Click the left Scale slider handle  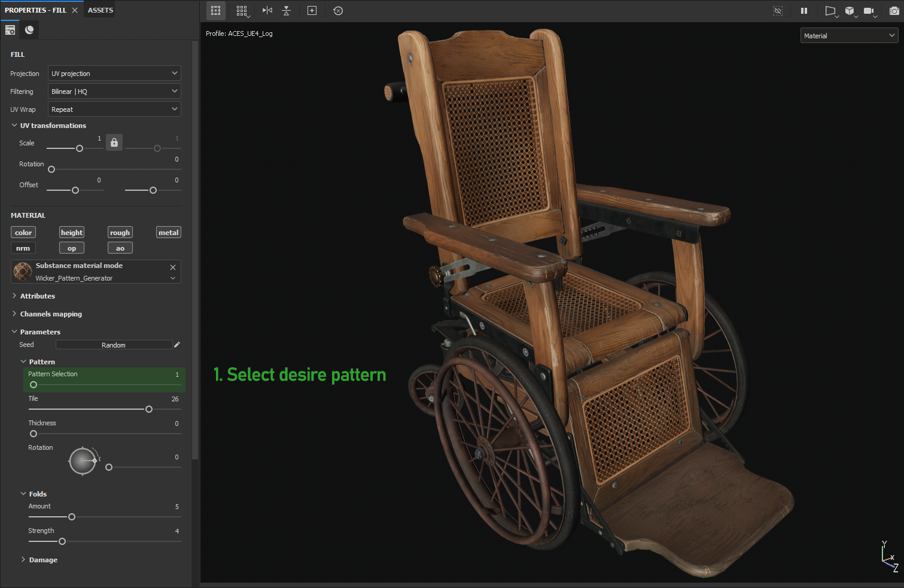pos(80,148)
